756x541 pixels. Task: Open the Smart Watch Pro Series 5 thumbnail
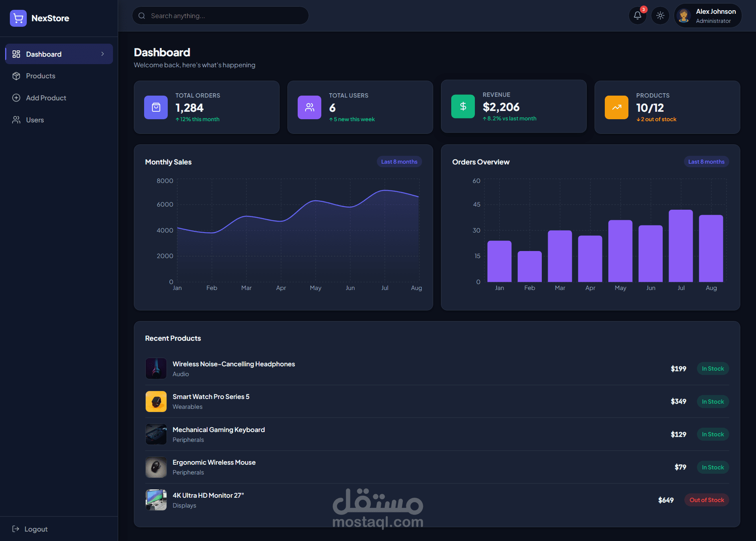tap(156, 401)
